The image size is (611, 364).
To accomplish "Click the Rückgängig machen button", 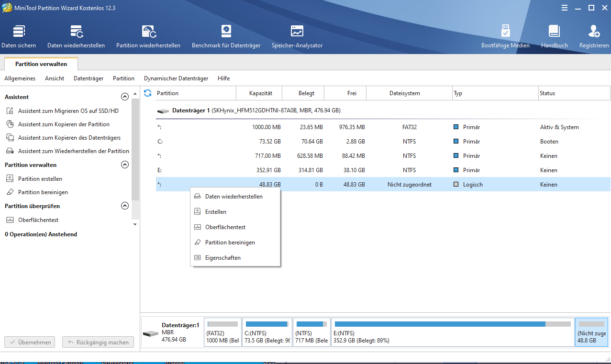I will tap(98, 342).
